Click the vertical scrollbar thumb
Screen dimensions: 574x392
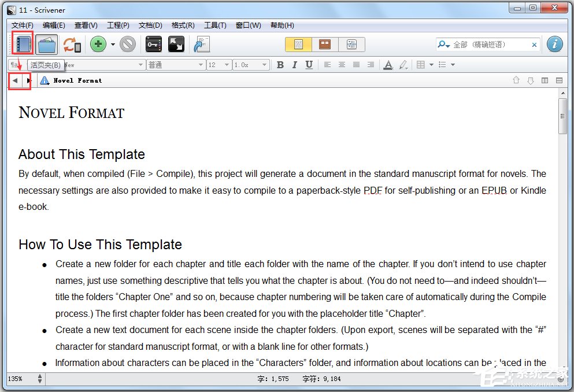[562, 116]
